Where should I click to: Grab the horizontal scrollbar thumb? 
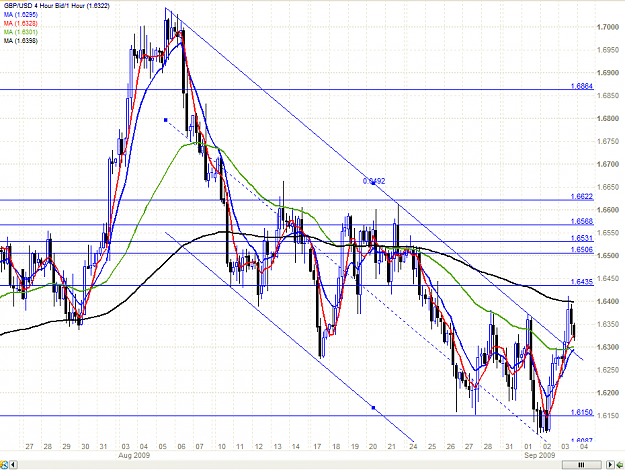[582, 464]
